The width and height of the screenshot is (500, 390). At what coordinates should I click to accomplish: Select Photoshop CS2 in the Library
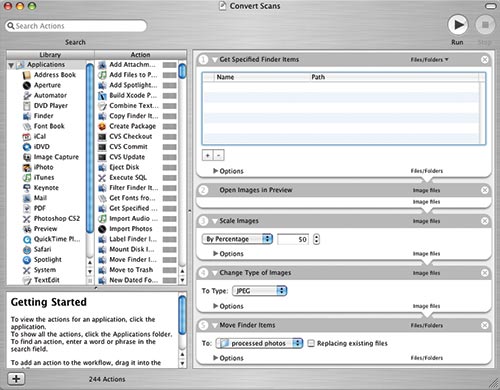(x=57, y=219)
